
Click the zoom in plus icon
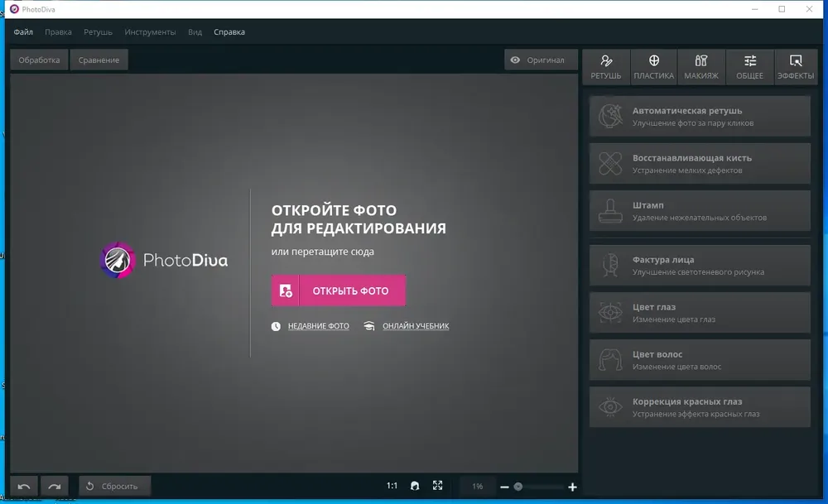click(x=572, y=487)
